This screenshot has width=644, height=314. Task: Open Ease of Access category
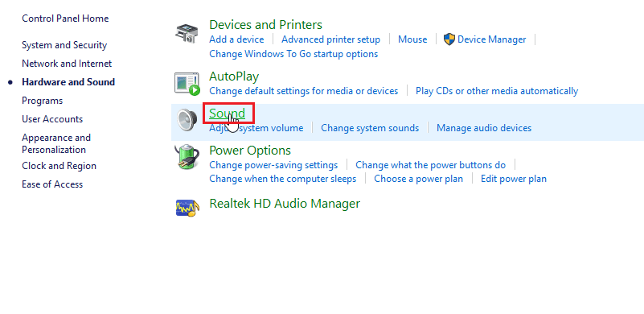[52, 184]
